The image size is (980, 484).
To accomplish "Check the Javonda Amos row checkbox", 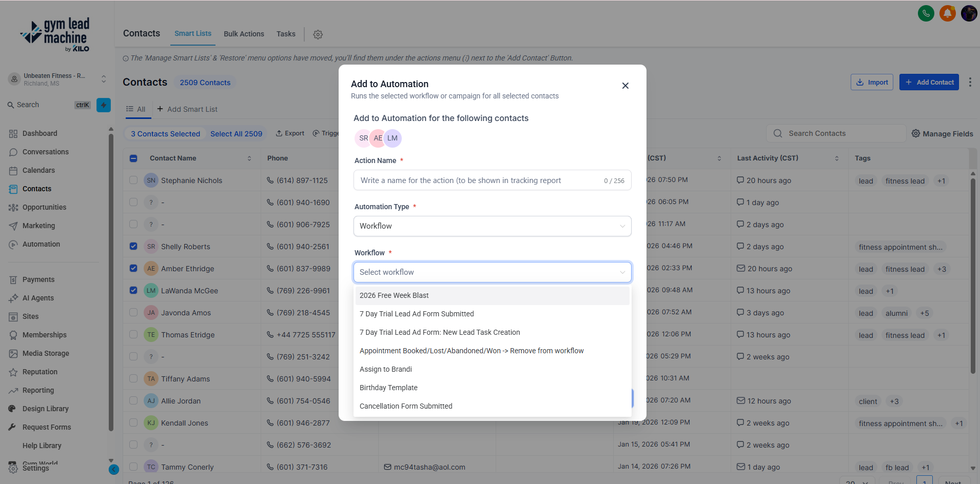I will pyautogui.click(x=133, y=312).
